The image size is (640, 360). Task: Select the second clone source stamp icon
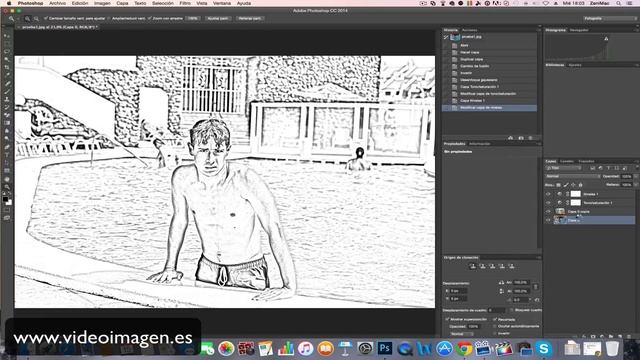click(x=482, y=266)
